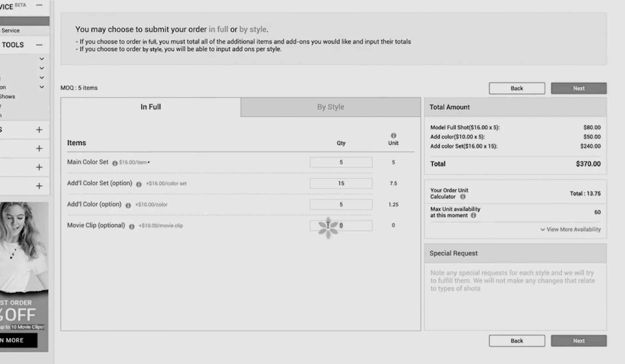Click info icon beside Add'l Color Set
This screenshot has height=364, width=625.
coord(139,184)
